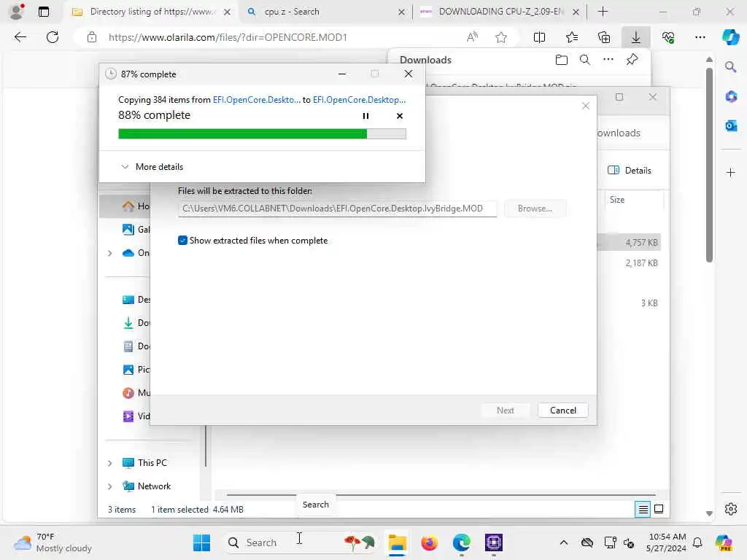Launch Firefox from taskbar
Screen dimensions: 747x560
pos(429,542)
